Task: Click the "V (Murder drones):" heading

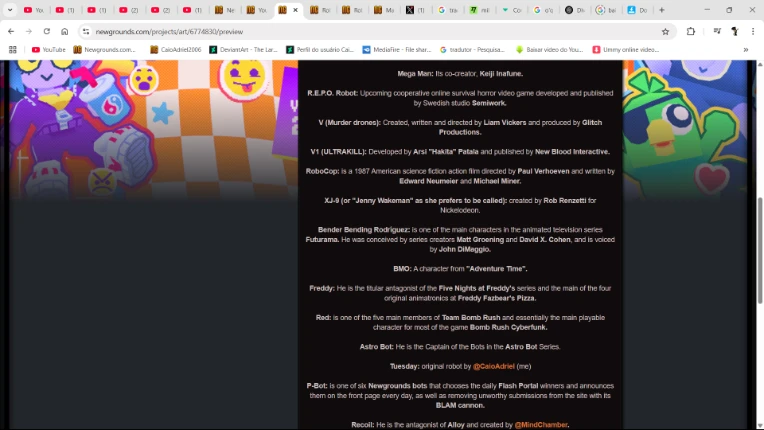Action: tap(349, 122)
